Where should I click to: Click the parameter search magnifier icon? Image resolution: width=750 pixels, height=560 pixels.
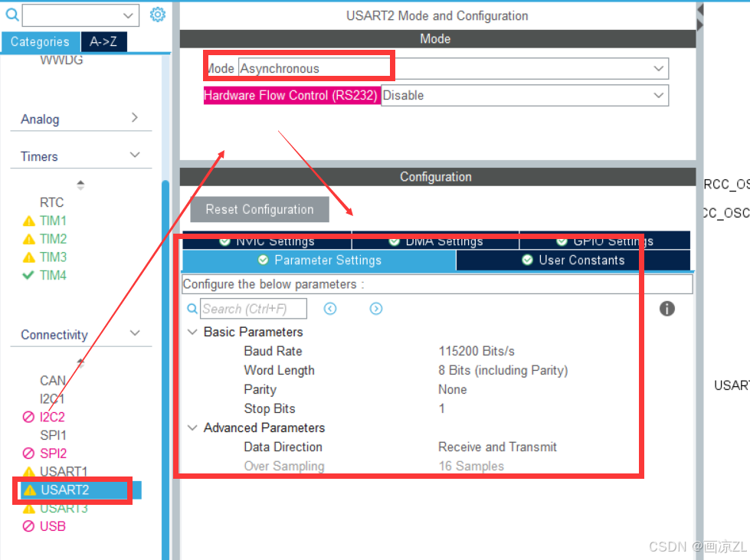(x=192, y=309)
